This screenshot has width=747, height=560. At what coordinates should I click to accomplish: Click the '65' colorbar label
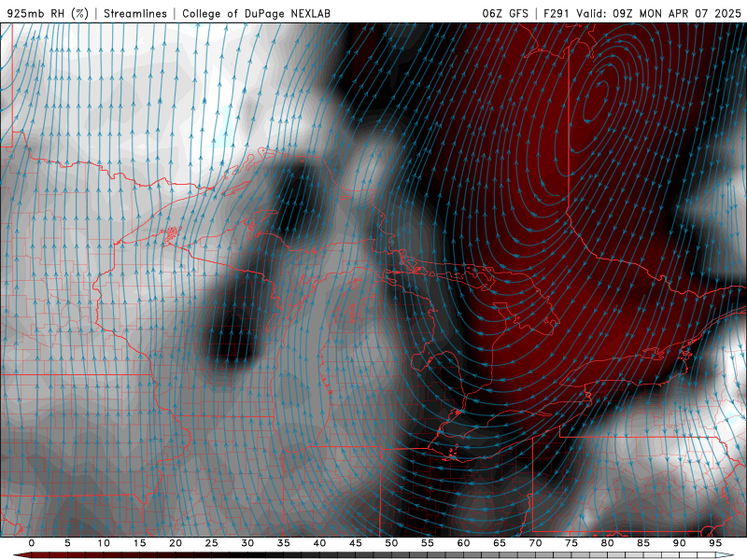[500, 543]
